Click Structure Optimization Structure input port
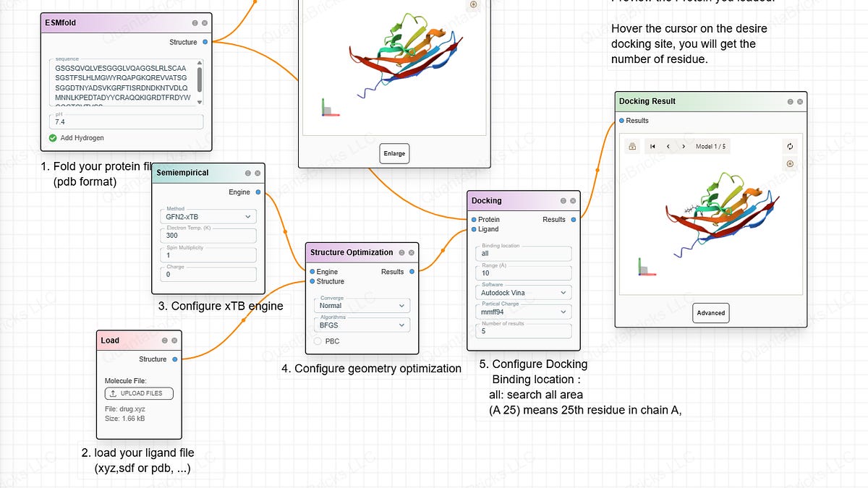The width and height of the screenshot is (868, 488). point(312,281)
